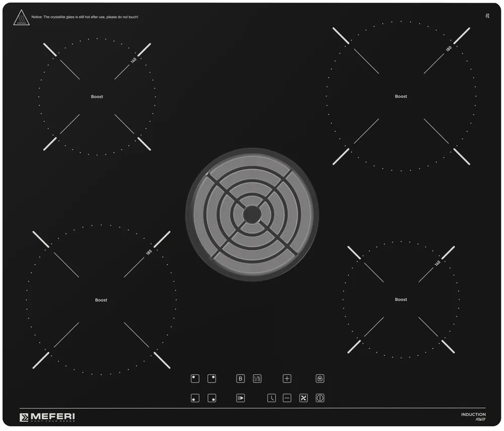This screenshot has width=504, height=431.
Task: Click the Boost label in top-right zone
Action: 401,96
